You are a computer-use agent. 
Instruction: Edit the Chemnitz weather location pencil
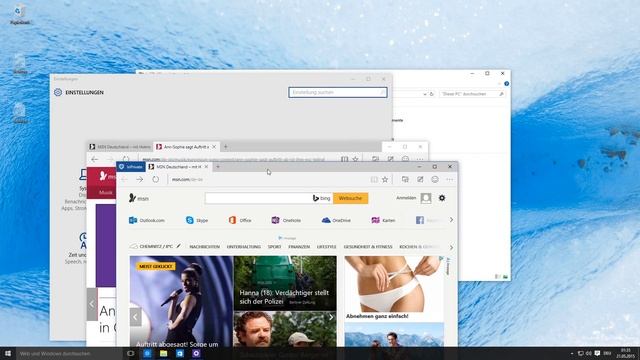coord(178,246)
